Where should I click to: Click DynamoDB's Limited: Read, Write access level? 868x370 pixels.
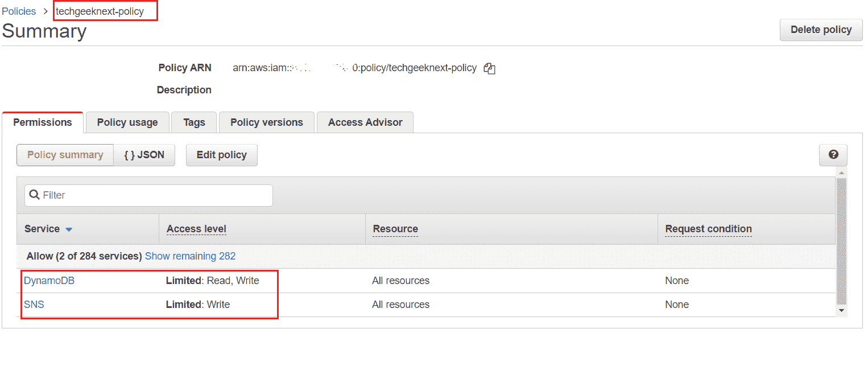click(212, 281)
